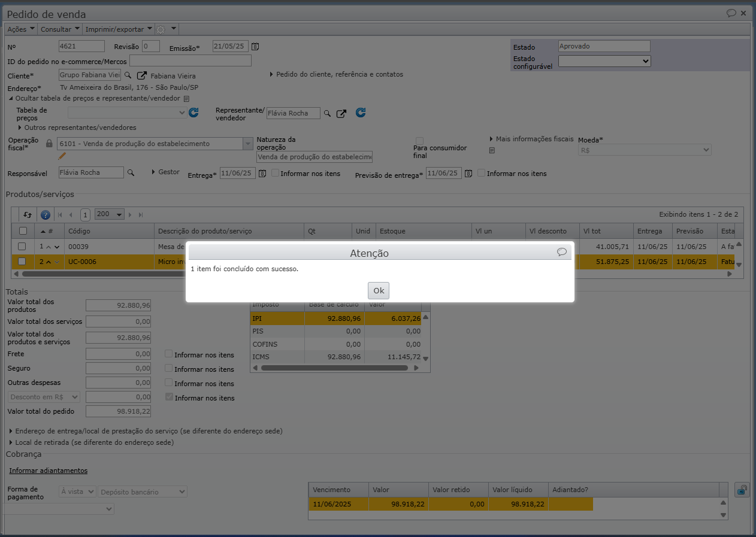The height and width of the screenshot is (537, 756).
Task: Expand Pedido do cliente, referência e contatos
Action: 336,74
